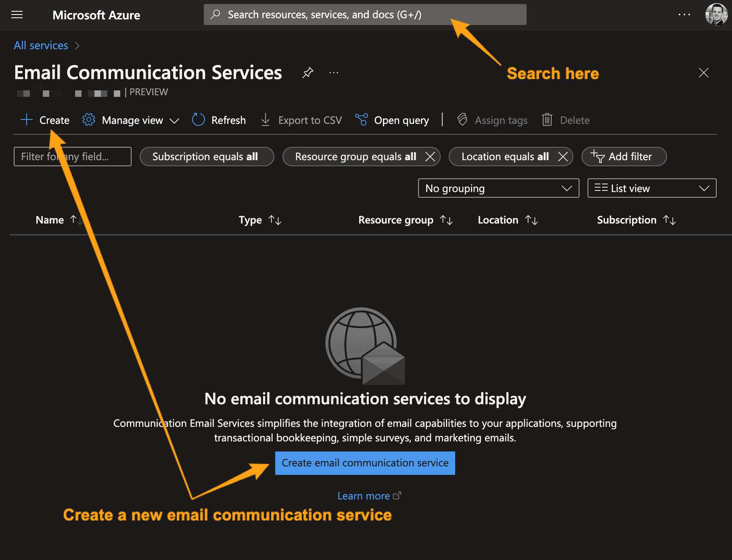
Task: Click Assign tags
Action: tap(492, 120)
